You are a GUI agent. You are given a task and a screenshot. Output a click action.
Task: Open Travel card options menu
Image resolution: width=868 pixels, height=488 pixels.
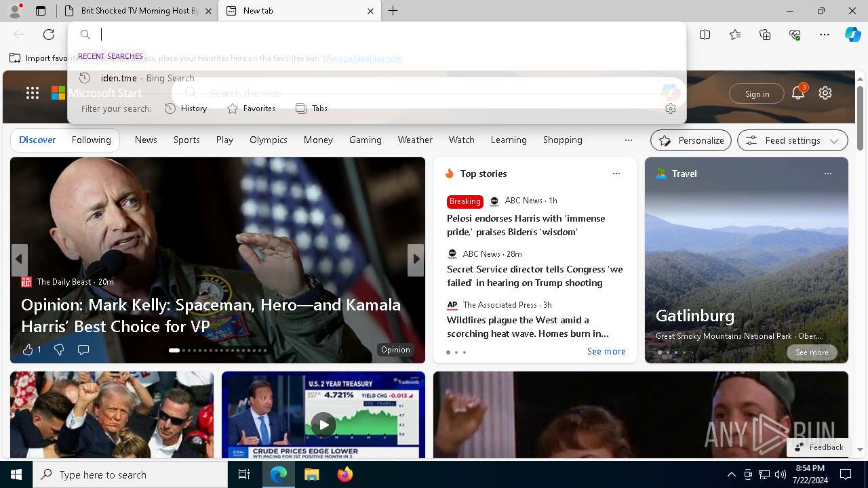[827, 174]
